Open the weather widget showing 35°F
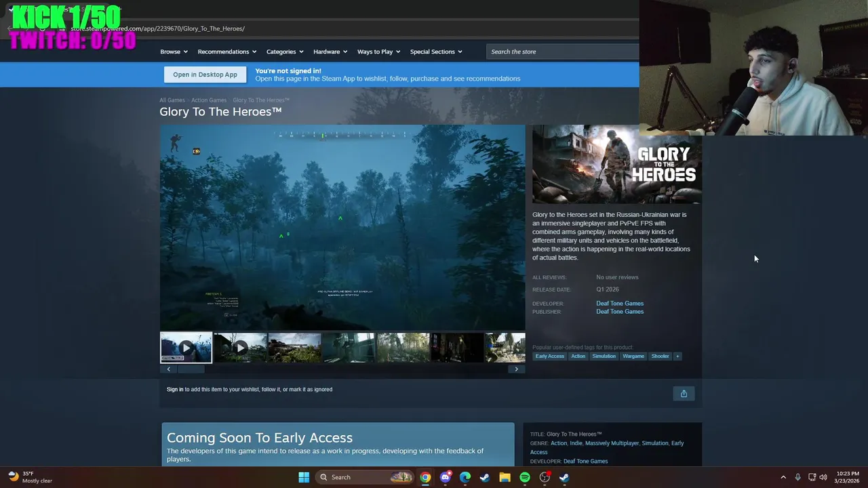 pos(30,477)
